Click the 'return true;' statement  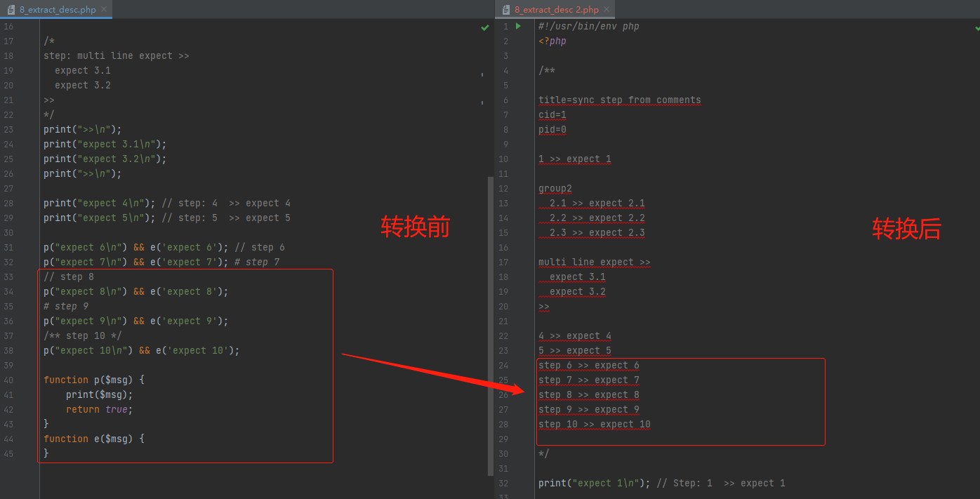99,409
